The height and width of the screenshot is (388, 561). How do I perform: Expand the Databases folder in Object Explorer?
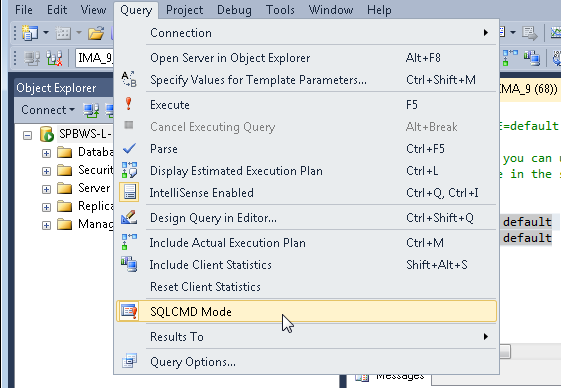click(x=46, y=153)
